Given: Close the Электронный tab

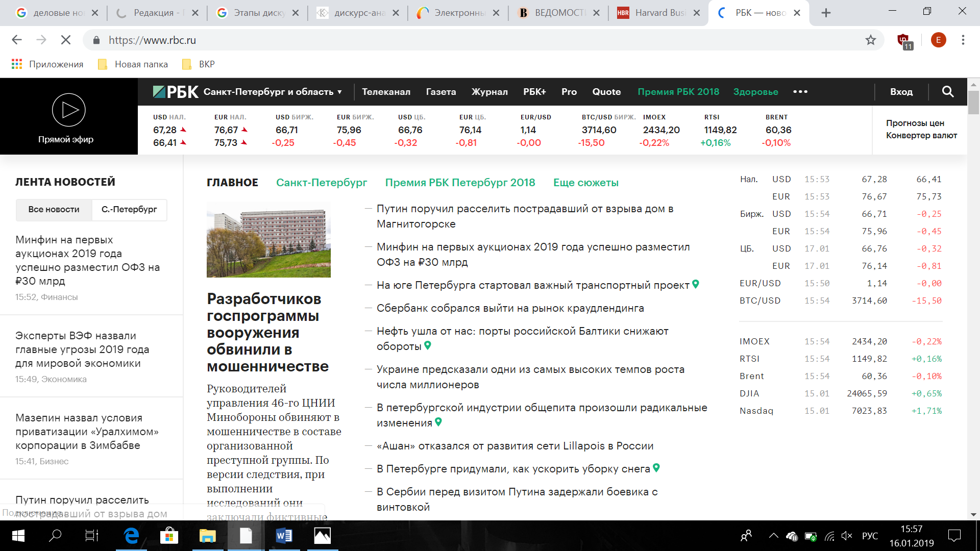Looking at the screenshot, I should pos(496,13).
